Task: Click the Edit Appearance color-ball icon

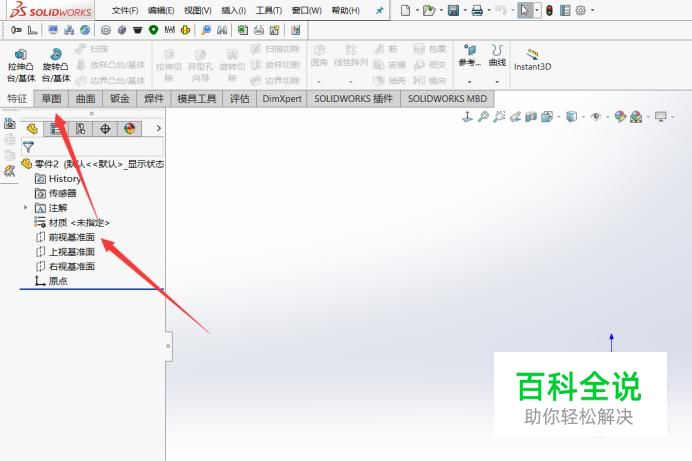Action: tap(620, 116)
